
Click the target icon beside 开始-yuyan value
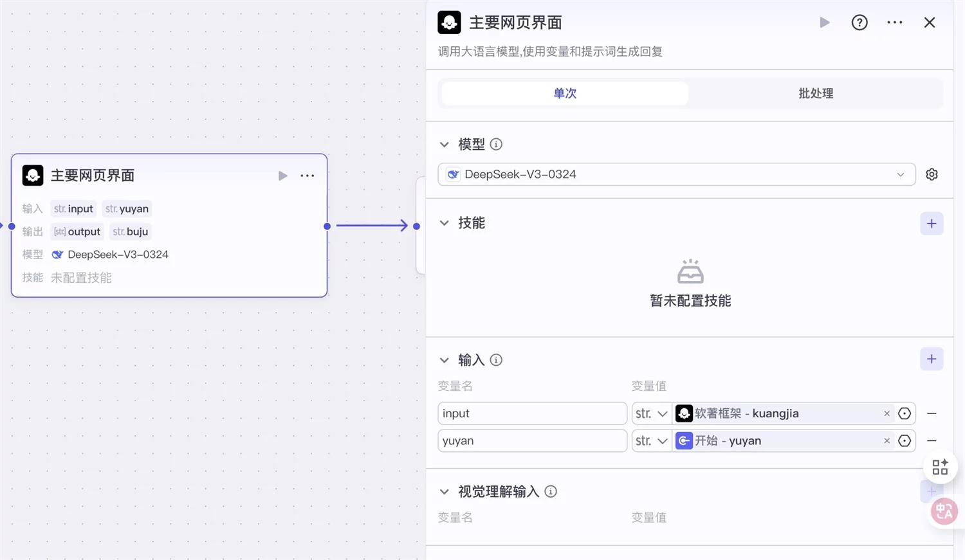click(905, 440)
